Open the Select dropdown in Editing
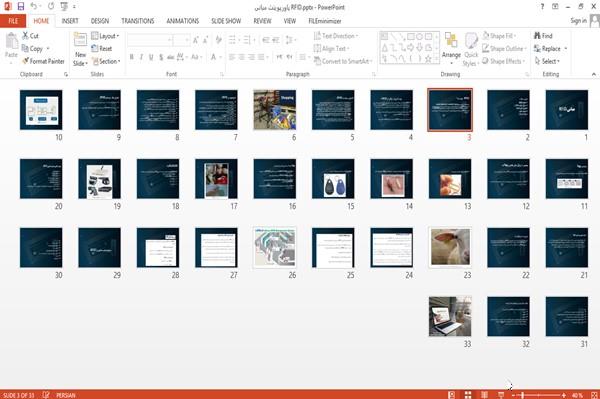This screenshot has width=600, height=399. (547, 61)
